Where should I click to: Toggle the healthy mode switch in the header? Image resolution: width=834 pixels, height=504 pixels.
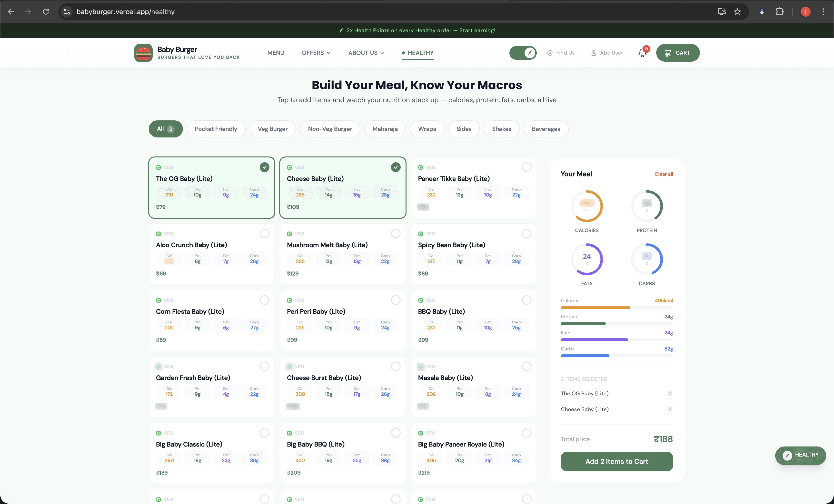pyautogui.click(x=523, y=53)
